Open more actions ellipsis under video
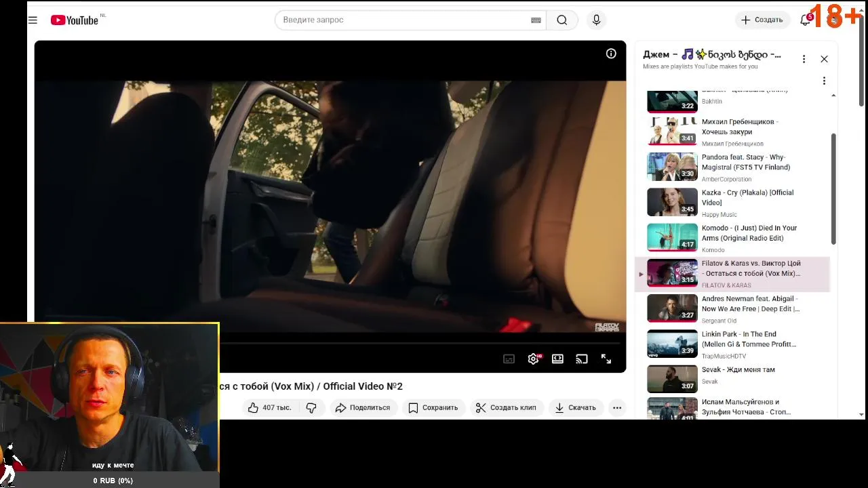Screen dimensions: 868x488 (617, 407)
